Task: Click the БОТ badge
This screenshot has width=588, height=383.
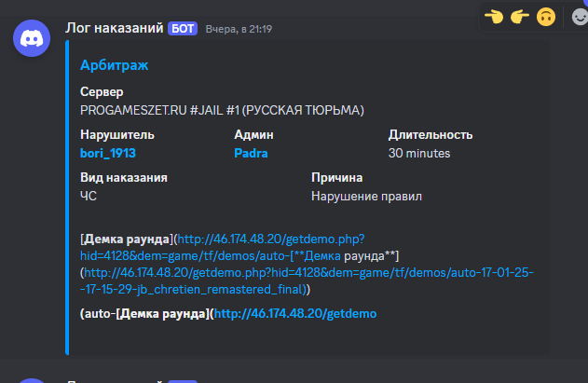Action: [183, 29]
